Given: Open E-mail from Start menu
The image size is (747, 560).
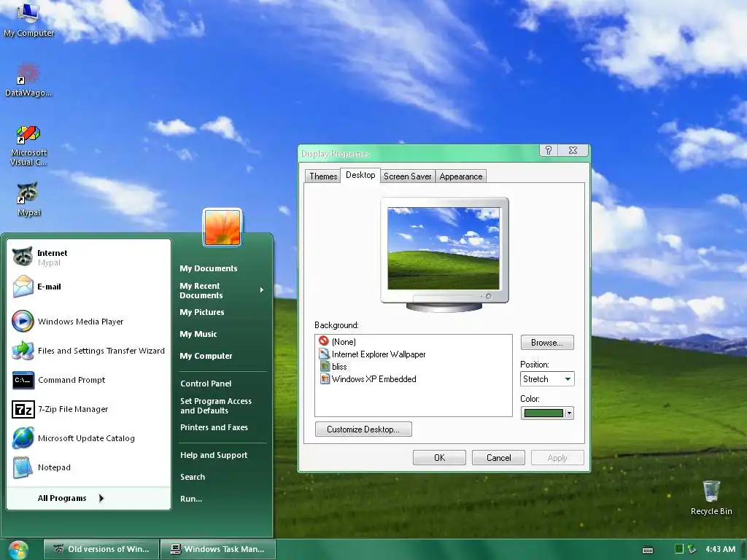Looking at the screenshot, I should 88,287.
